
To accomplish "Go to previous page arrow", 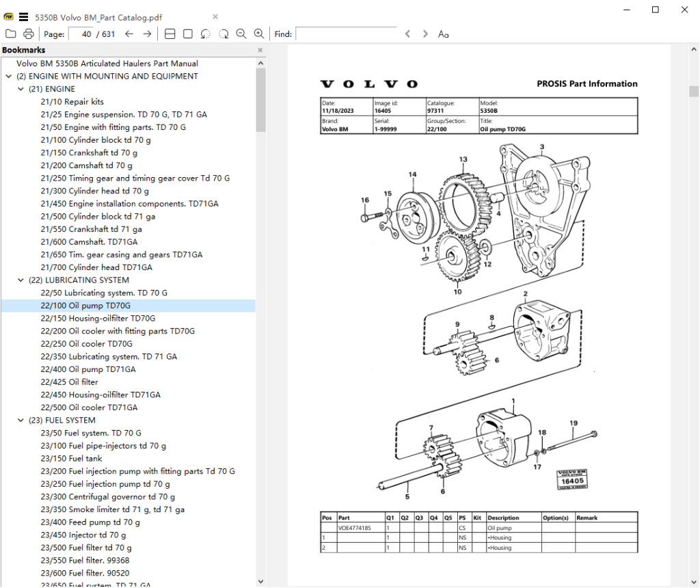I will 129,34.
